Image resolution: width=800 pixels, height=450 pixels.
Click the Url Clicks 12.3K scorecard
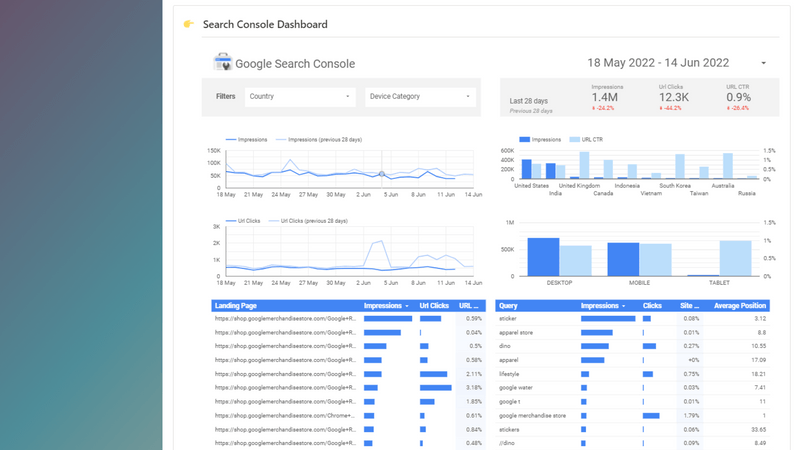[x=672, y=97]
